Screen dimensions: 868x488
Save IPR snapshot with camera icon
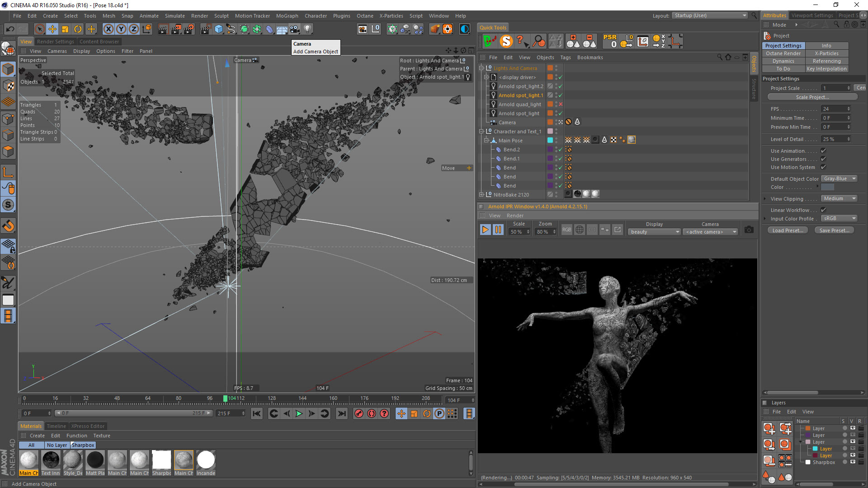point(749,230)
